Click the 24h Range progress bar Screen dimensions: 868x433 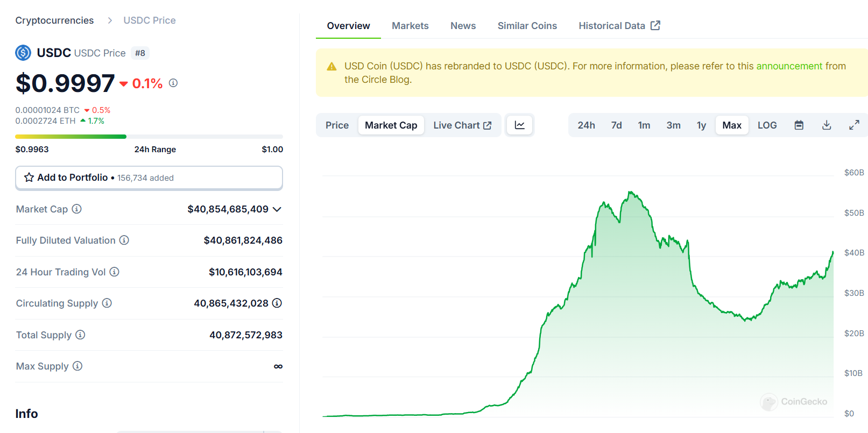149,137
